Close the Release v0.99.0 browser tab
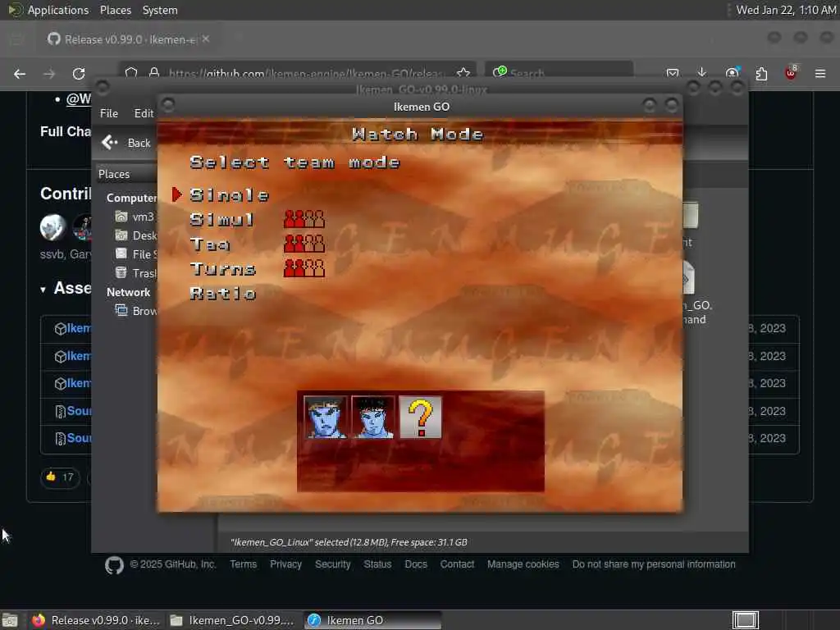 (x=206, y=39)
